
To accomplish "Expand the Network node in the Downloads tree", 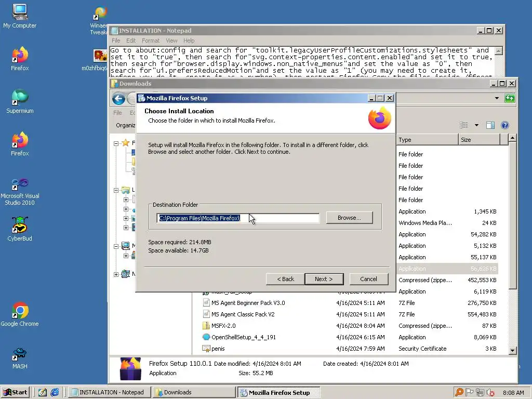I will tap(116, 274).
